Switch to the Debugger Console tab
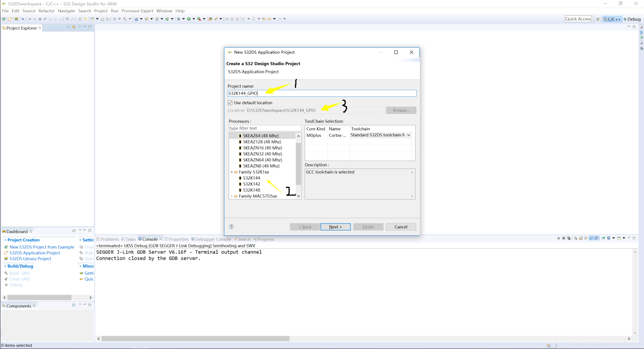Image resolution: width=644 pixels, height=349 pixels. (211, 239)
